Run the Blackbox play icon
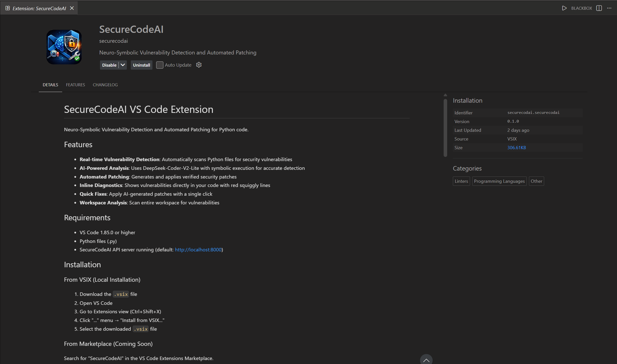This screenshot has width=617, height=364. coord(564,8)
